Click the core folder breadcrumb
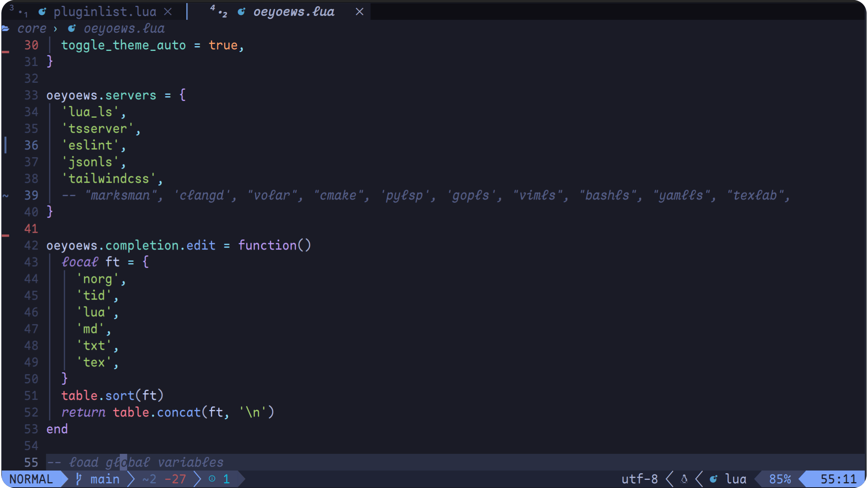Viewport: 868px width, 488px height. click(32, 29)
